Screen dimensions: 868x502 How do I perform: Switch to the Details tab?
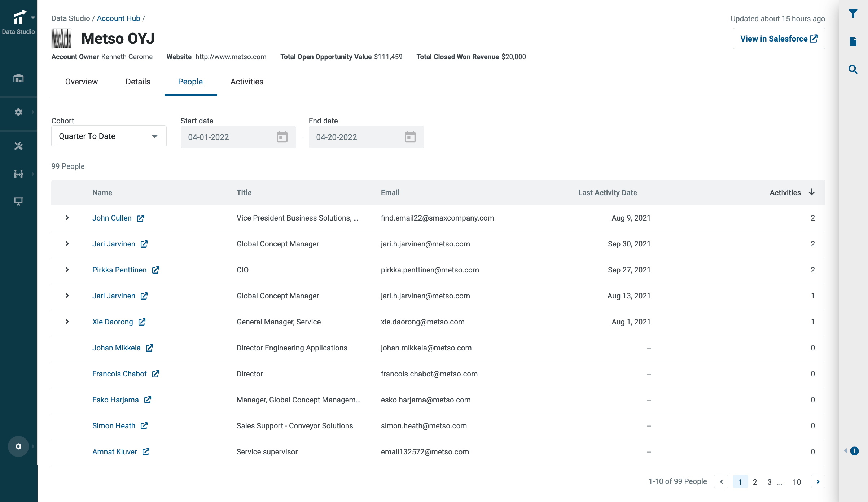point(138,82)
